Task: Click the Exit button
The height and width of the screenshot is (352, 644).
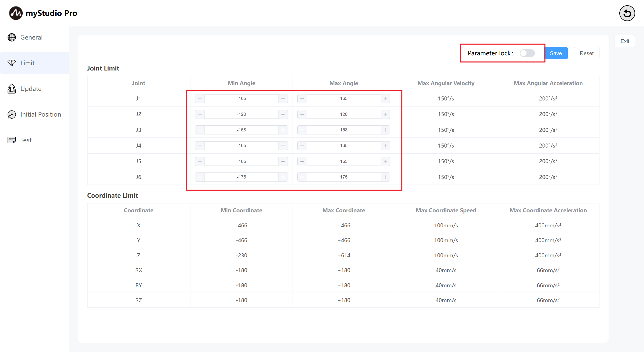Action: click(x=625, y=41)
